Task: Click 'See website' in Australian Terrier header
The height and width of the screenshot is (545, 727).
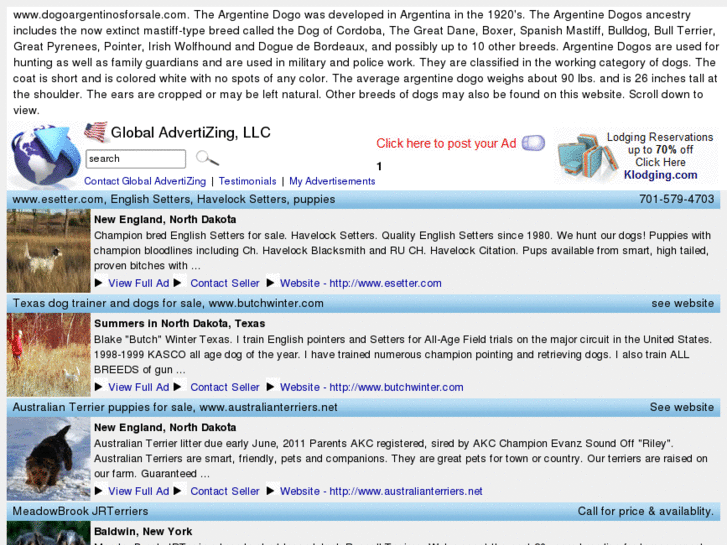Action: tap(682, 407)
